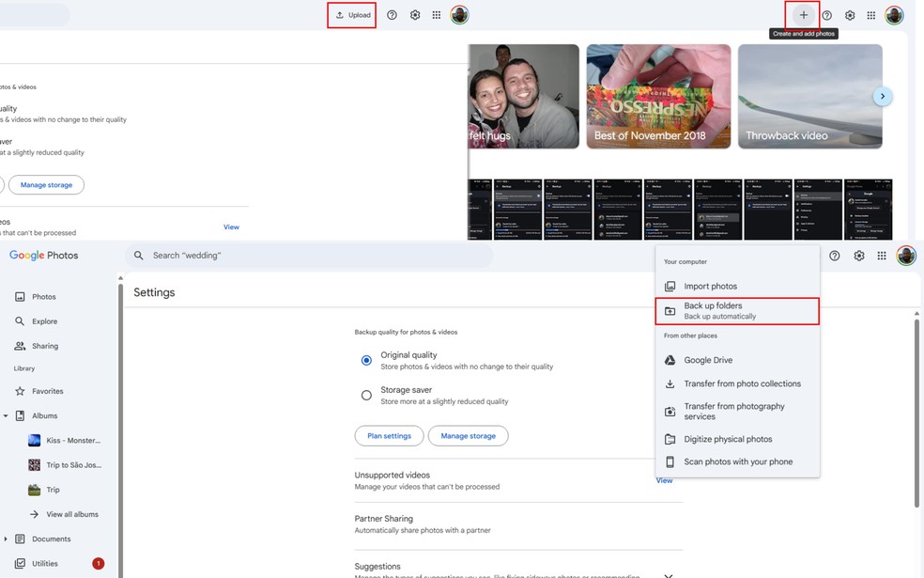Choose Google Drive from the menu

click(737, 360)
